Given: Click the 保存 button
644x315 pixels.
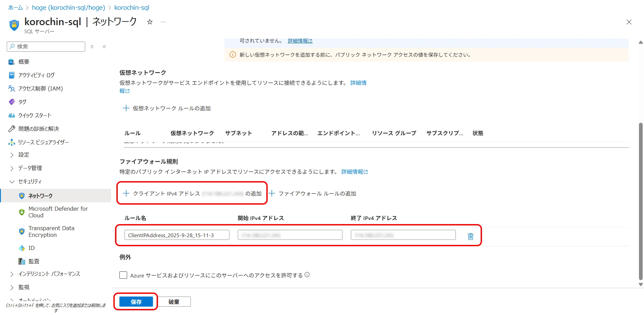Looking at the screenshot, I should pos(136,302).
